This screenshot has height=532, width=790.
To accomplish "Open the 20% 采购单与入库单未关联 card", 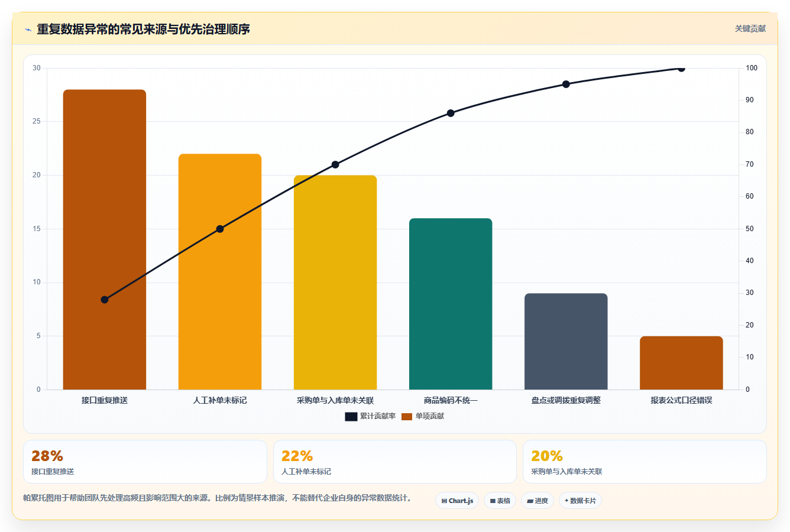I will click(645, 462).
